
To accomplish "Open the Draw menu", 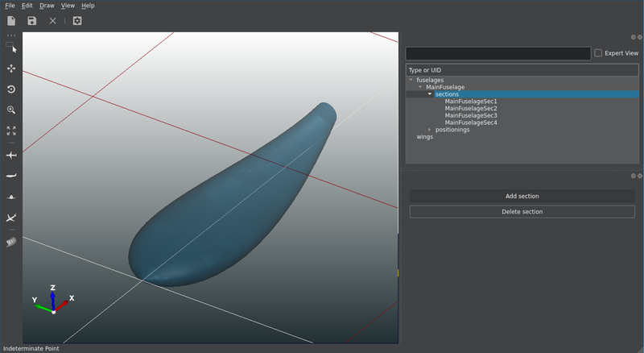I will click(x=47, y=6).
